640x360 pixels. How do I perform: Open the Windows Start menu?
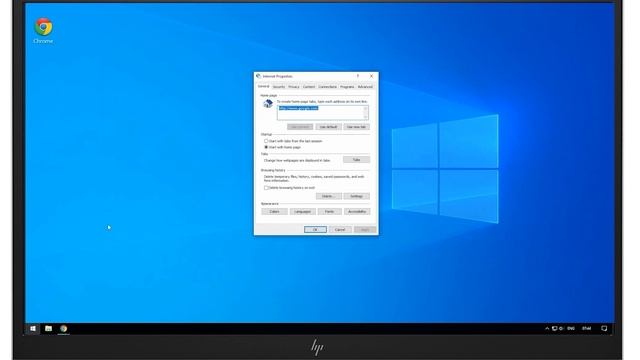coord(33,328)
